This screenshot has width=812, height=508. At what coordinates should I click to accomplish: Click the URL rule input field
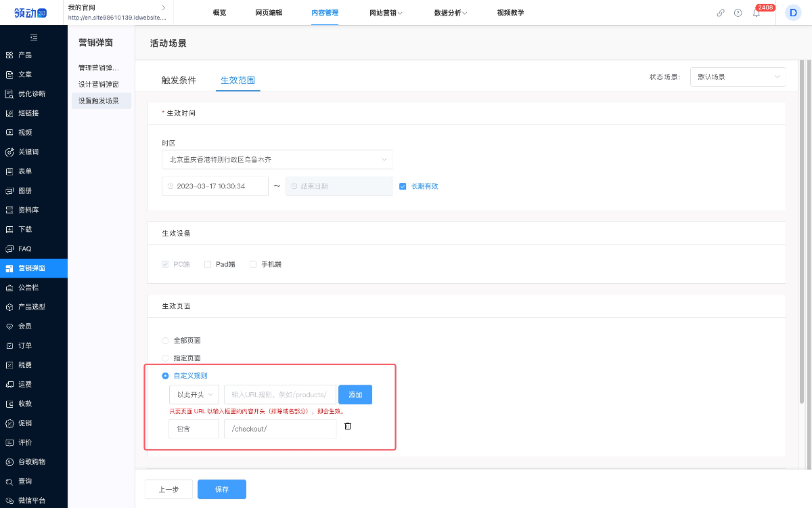(280, 395)
